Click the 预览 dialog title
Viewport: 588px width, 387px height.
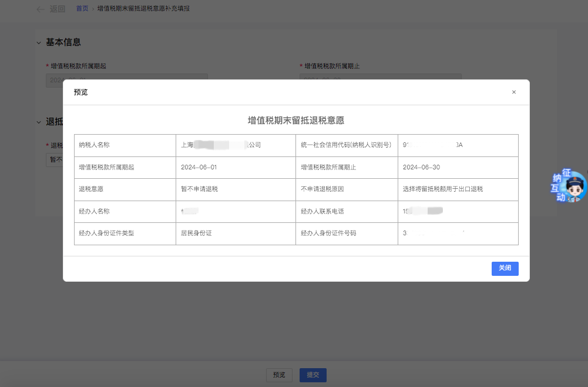(x=80, y=92)
